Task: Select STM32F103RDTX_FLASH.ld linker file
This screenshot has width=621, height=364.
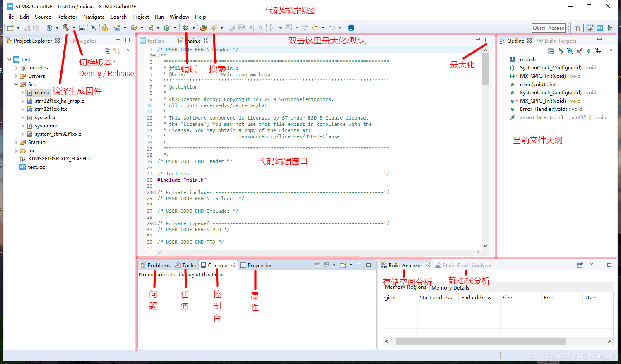Action: 56,159
